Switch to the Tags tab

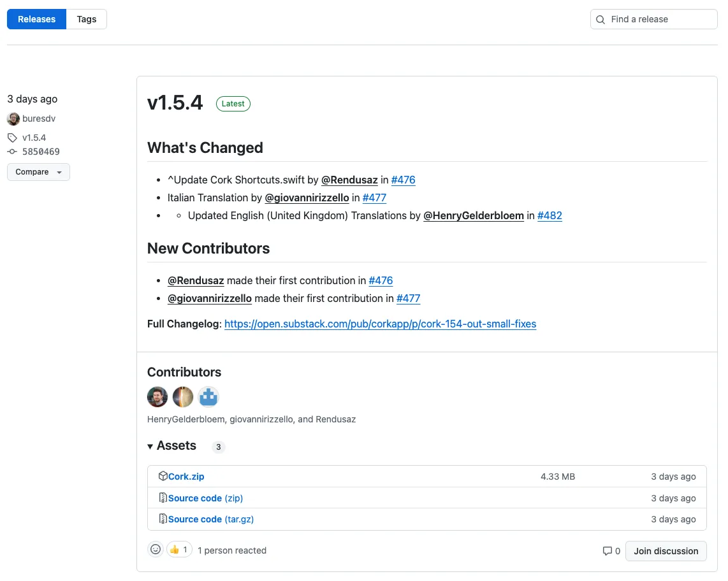pos(86,19)
